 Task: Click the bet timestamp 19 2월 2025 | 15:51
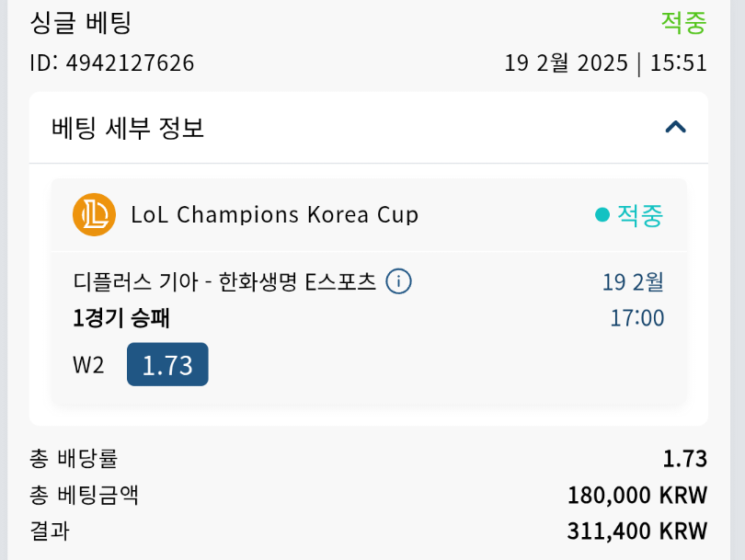point(605,63)
